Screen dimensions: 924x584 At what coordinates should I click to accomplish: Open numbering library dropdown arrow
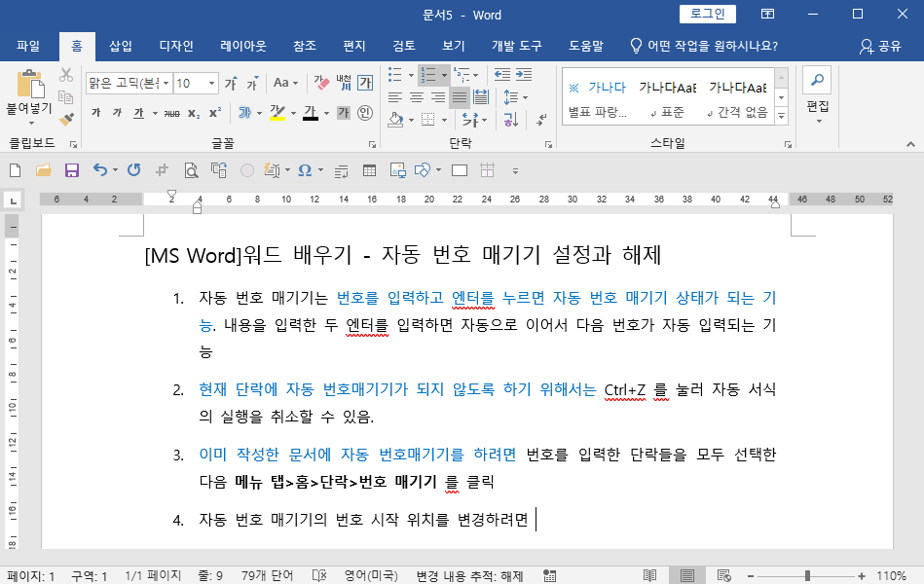point(444,75)
